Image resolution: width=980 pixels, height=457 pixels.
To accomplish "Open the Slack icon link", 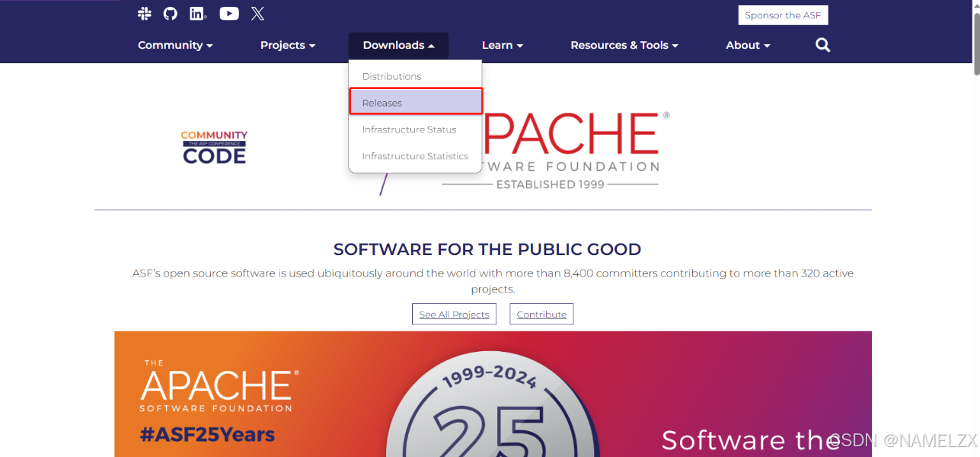I will [145, 13].
